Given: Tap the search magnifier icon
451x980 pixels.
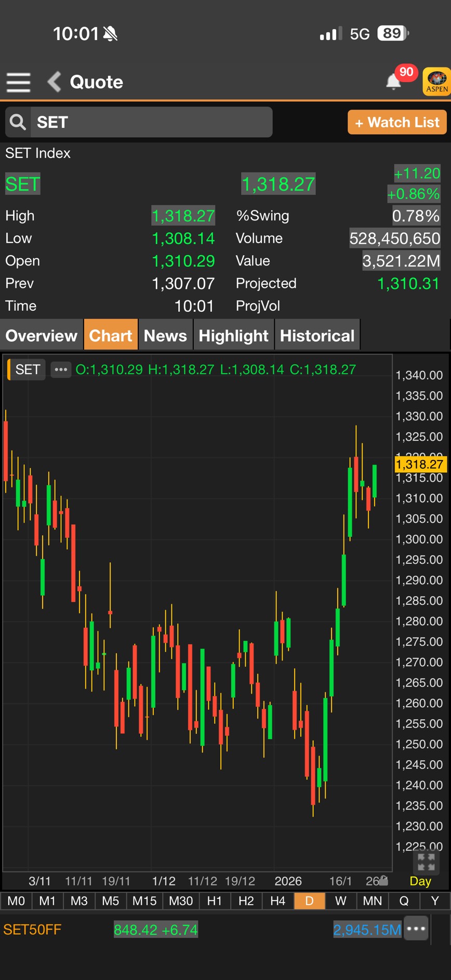Looking at the screenshot, I should point(18,122).
